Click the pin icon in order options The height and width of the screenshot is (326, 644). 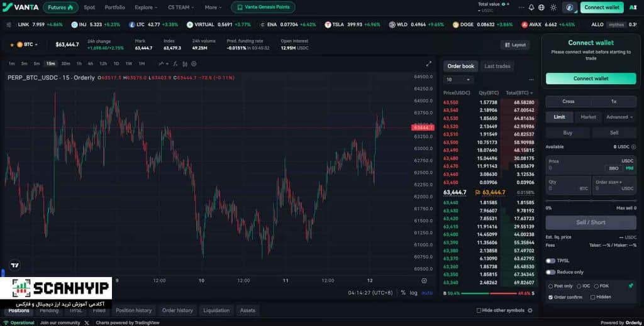[631, 285]
